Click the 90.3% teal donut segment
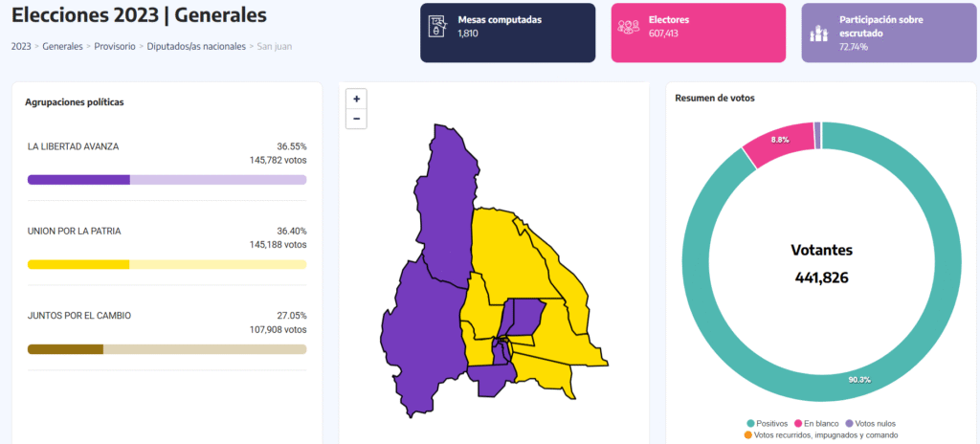The image size is (980, 444). 859,380
